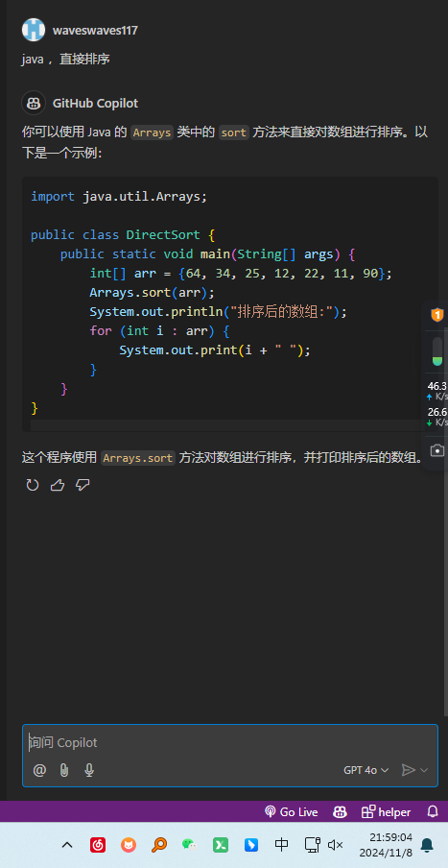Viewport: 448px width, 868px height.
Task: Click the 46.3 K/s upload speed reading
Action: 436,391
